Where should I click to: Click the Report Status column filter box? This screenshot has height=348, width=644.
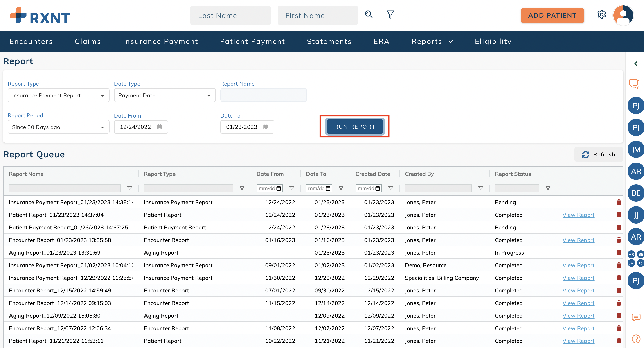[x=517, y=188]
